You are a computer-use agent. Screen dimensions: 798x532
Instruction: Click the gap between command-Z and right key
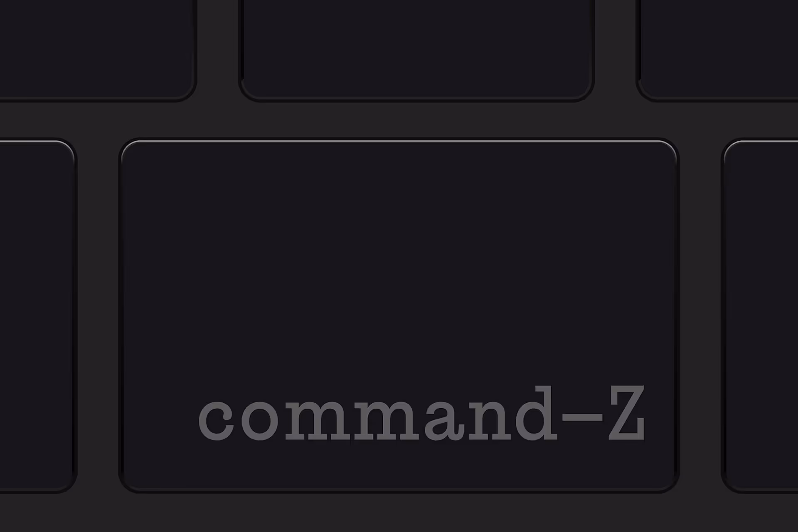pos(700,316)
